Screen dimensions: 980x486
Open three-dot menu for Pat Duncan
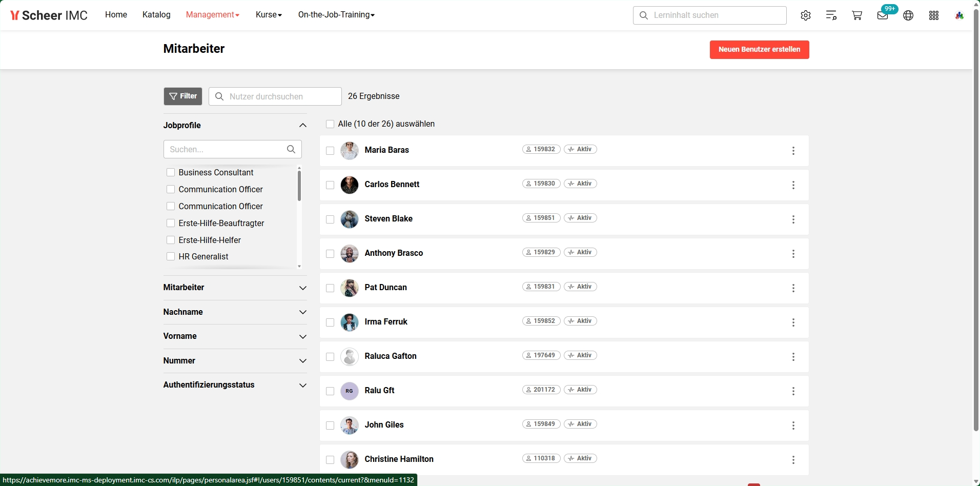(x=793, y=288)
